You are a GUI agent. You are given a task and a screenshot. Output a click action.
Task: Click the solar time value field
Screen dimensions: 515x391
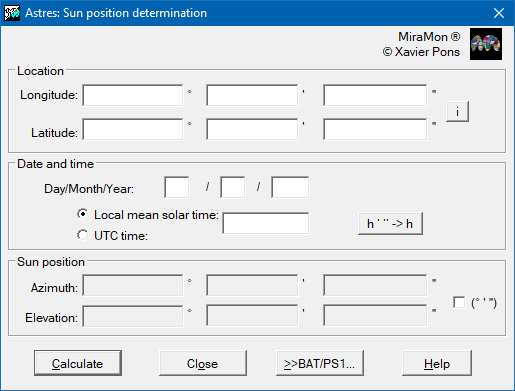coord(266,223)
